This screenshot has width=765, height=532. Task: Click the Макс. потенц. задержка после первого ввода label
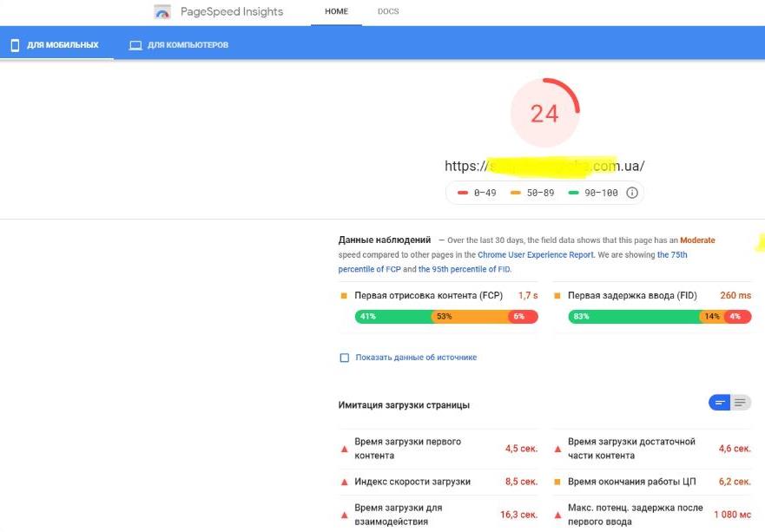[x=636, y=515]
